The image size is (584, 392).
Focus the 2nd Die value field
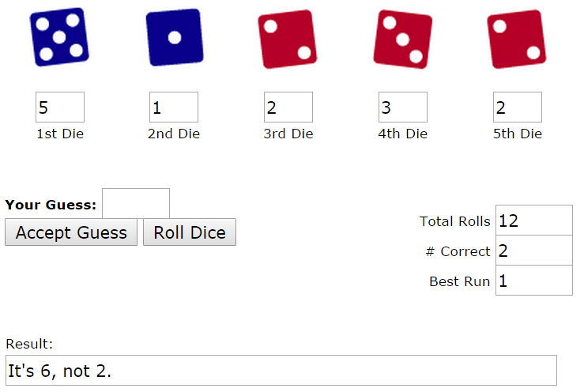tap(174, 107)
